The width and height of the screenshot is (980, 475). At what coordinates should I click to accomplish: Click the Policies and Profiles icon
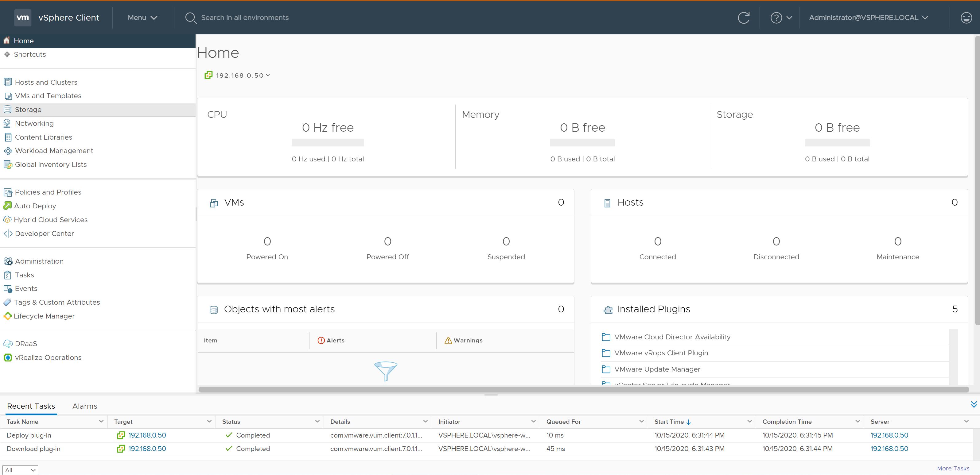point(8,192)
